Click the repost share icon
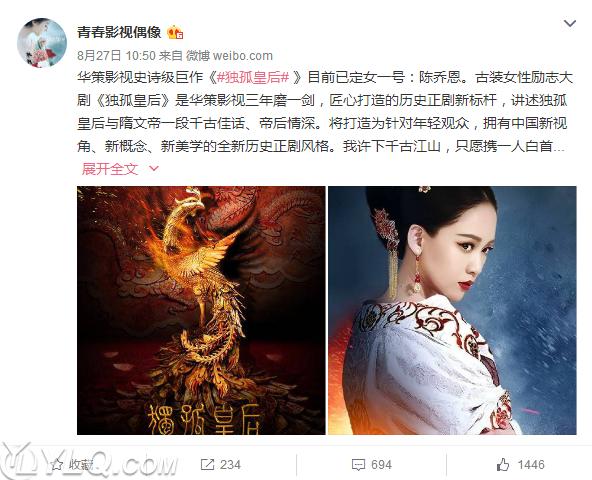The image size is (592, 480). pyautogui.click(x=207, y=465)
